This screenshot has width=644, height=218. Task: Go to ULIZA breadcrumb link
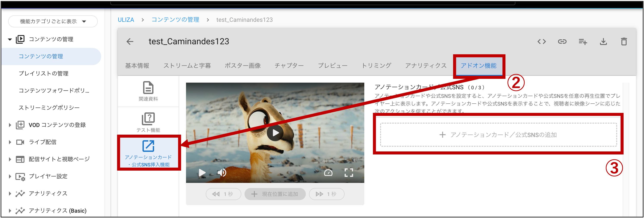point(126,20)
